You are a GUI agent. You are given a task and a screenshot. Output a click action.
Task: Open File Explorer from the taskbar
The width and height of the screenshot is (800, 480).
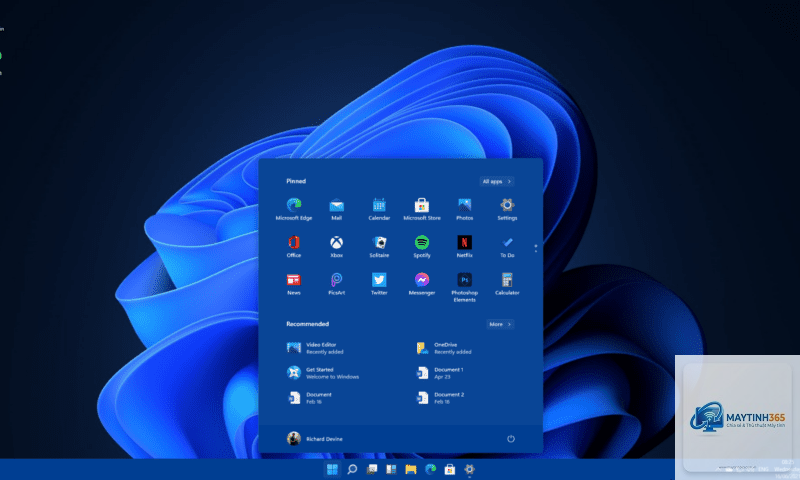pos(411,469)
